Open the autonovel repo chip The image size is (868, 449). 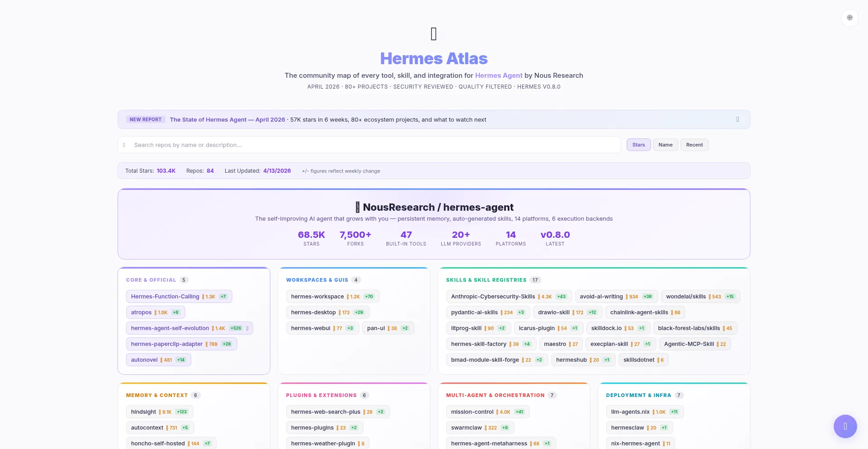[158, 360]
